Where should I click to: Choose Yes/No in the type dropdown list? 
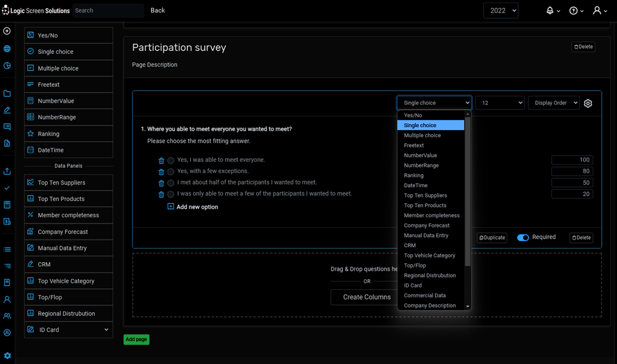pyautogui.click(x=431, y=115)
